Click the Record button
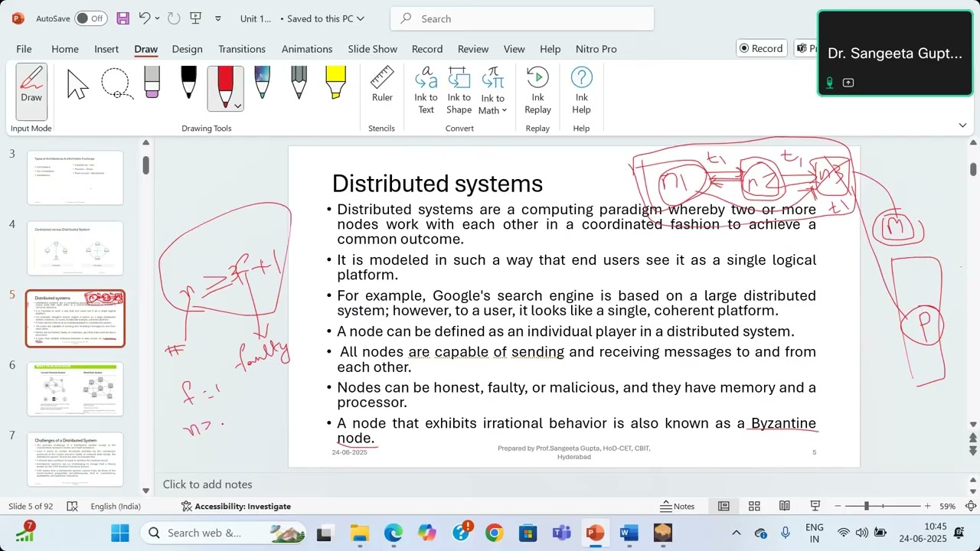 760,48
